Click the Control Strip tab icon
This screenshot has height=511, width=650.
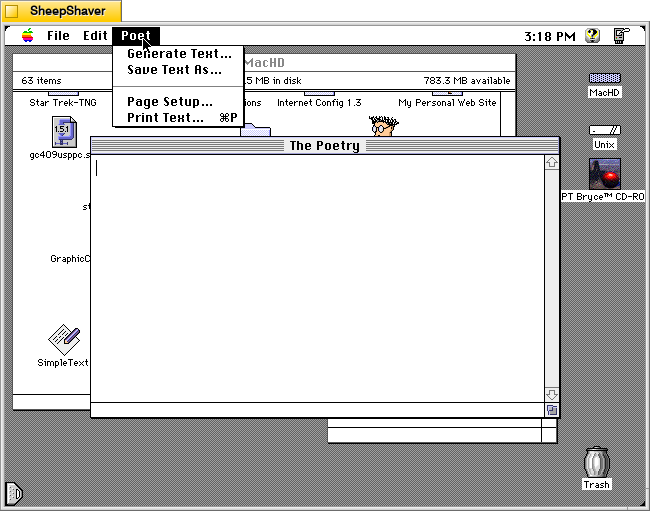coord(14,494)
